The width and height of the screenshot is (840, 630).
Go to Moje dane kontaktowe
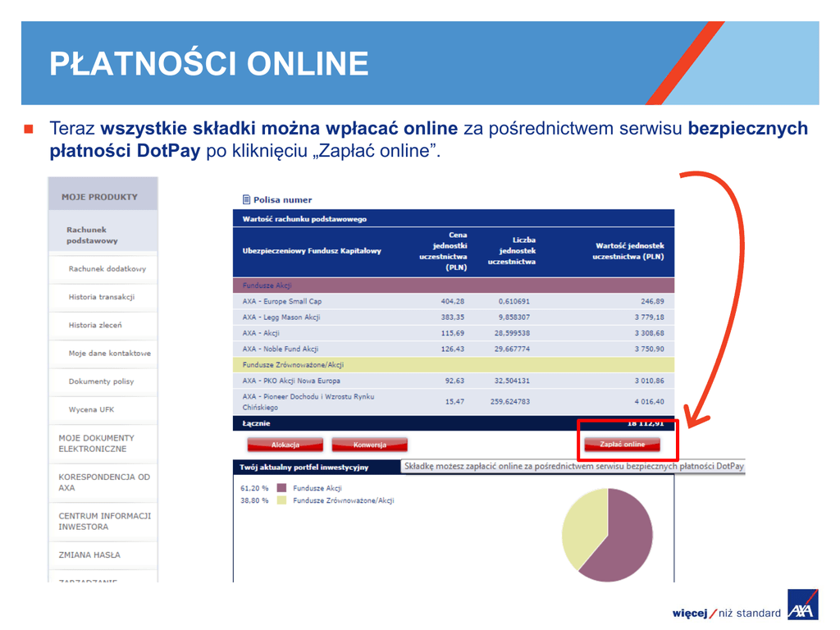pyautogui.click(x=109, y=354)
